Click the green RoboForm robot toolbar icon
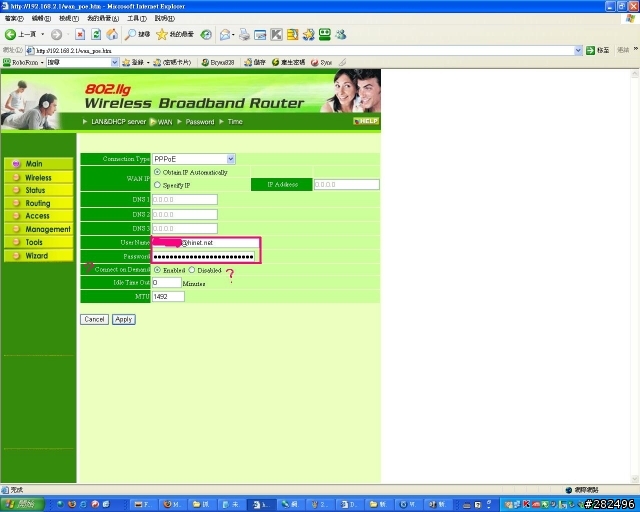Image resolution: width=640 pixels, height=512 pixels. coord(324,35)
